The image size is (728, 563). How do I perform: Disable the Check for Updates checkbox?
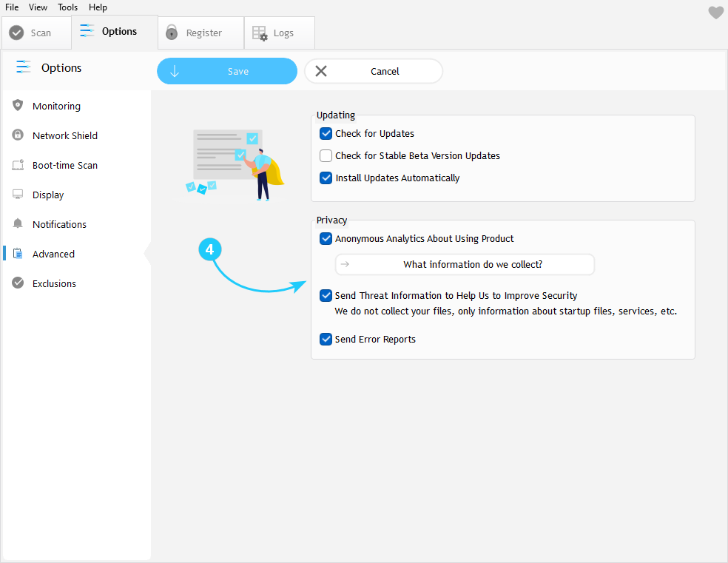tap(326, 134)
